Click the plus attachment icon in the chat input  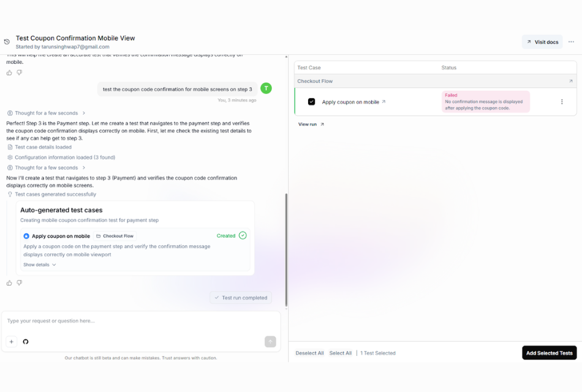click(12, 342)
